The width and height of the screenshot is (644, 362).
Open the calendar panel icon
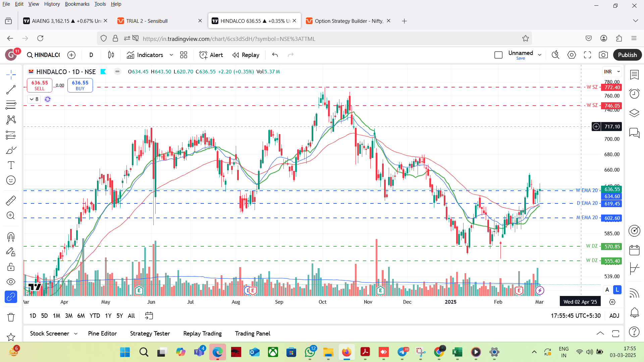[x=634, y=250]
